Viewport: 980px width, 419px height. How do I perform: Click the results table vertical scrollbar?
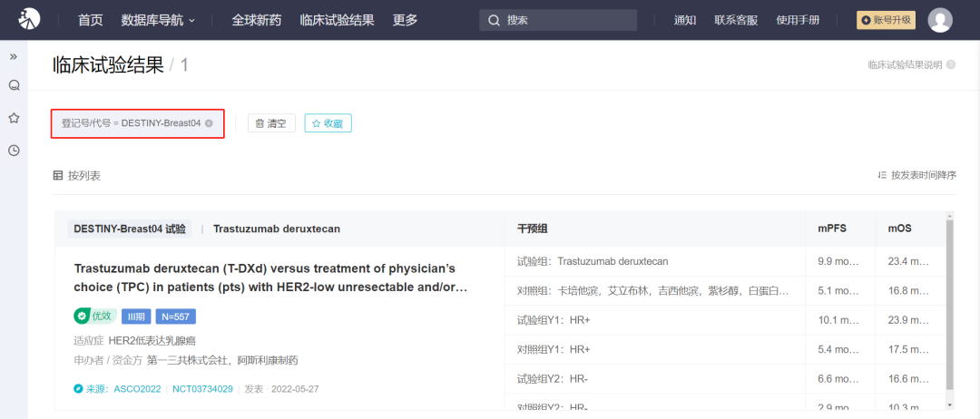click(950, 304)
